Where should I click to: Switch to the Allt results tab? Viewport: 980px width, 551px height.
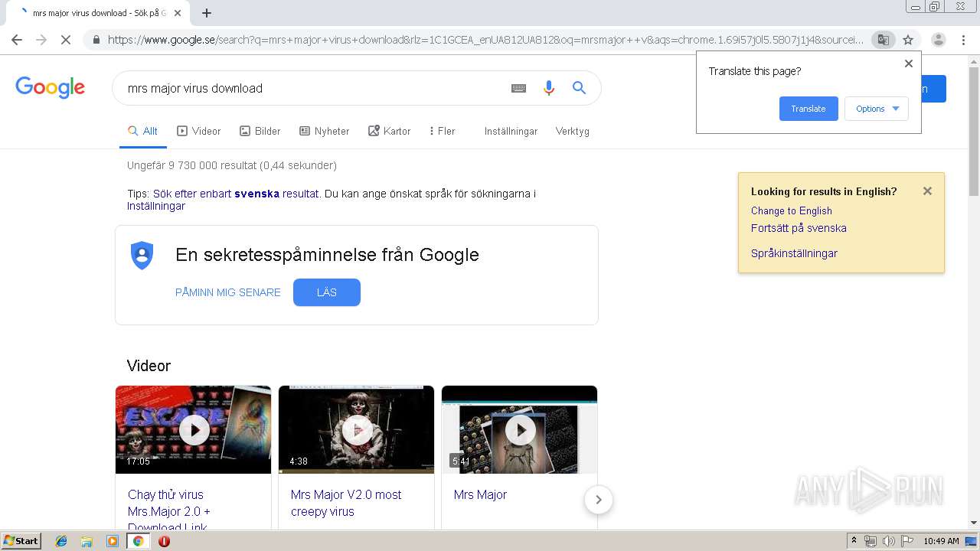point(142,131)
